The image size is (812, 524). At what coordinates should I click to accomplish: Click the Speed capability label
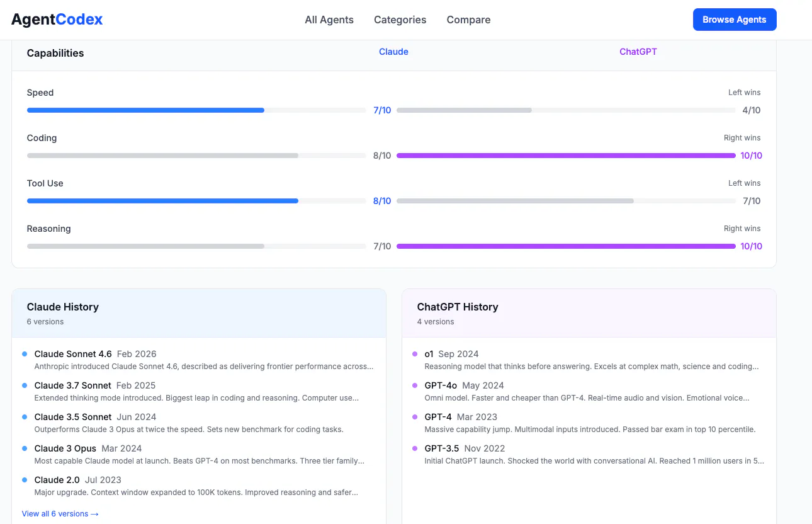40,93
